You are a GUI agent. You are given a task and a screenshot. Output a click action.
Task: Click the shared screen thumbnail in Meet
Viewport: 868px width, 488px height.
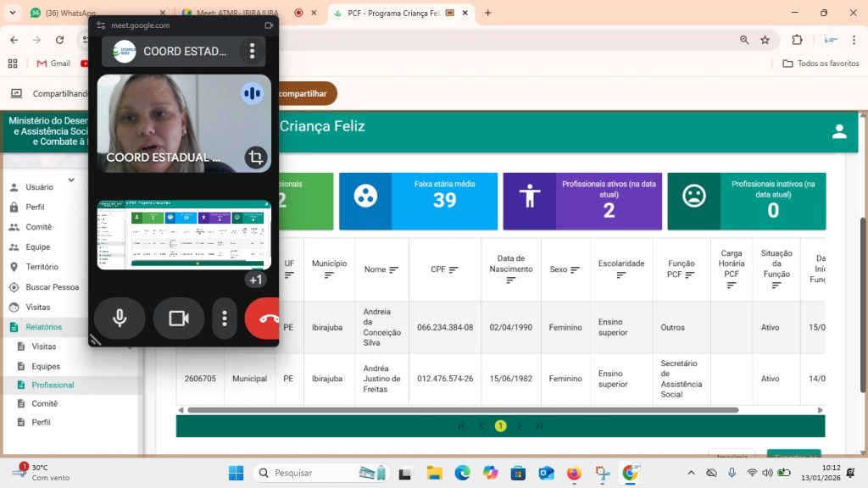coord(184,235)
